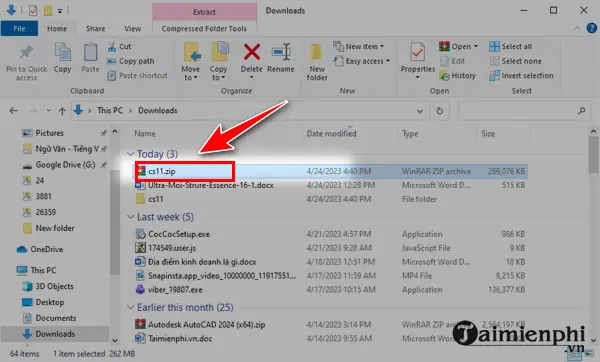
Task: Switch to the Home tab
Action: (57, 29)
